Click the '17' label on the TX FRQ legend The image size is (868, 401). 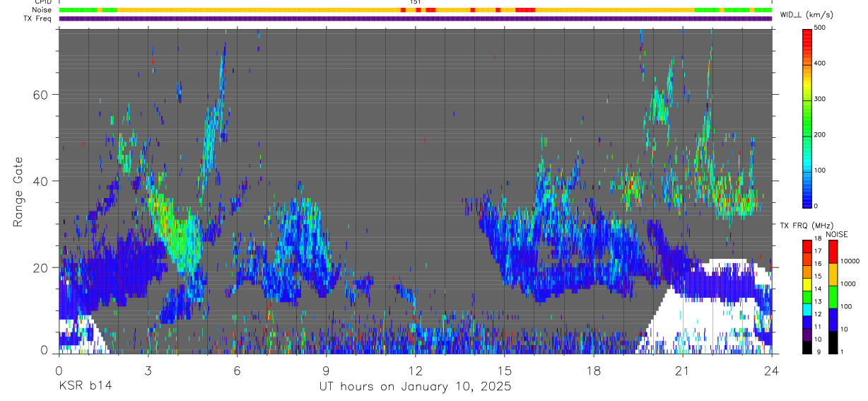819,251
